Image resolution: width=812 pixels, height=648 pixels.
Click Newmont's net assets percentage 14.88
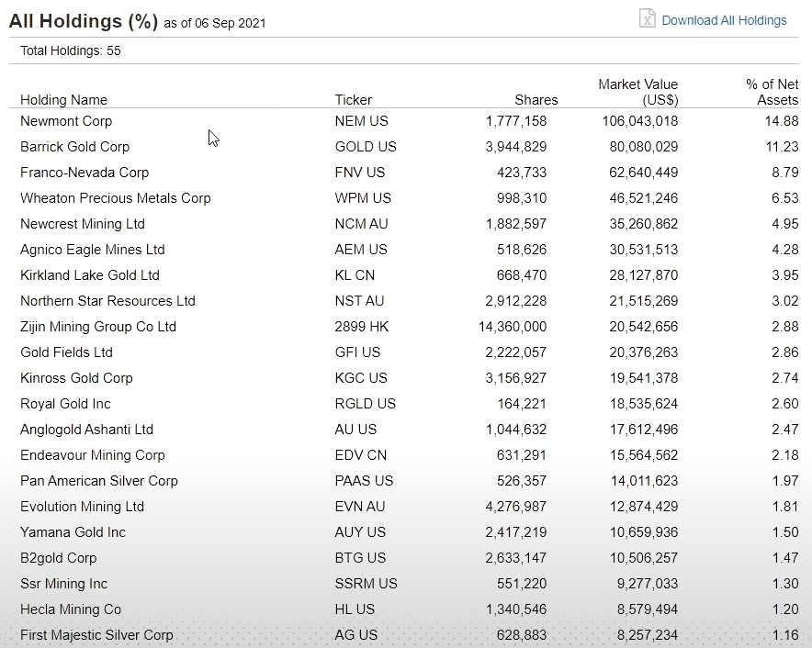pyautogui.click(x=782, y=121)
